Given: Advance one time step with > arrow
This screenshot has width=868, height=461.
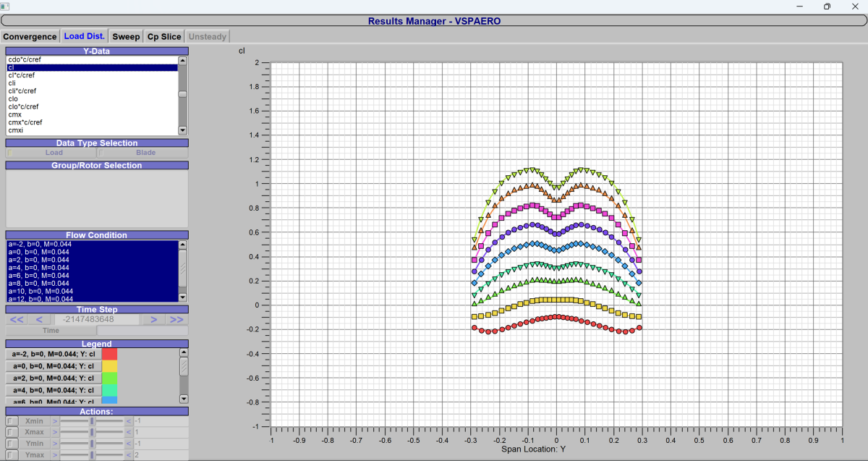Looking at the screenshot, I should tap(153, 319).
